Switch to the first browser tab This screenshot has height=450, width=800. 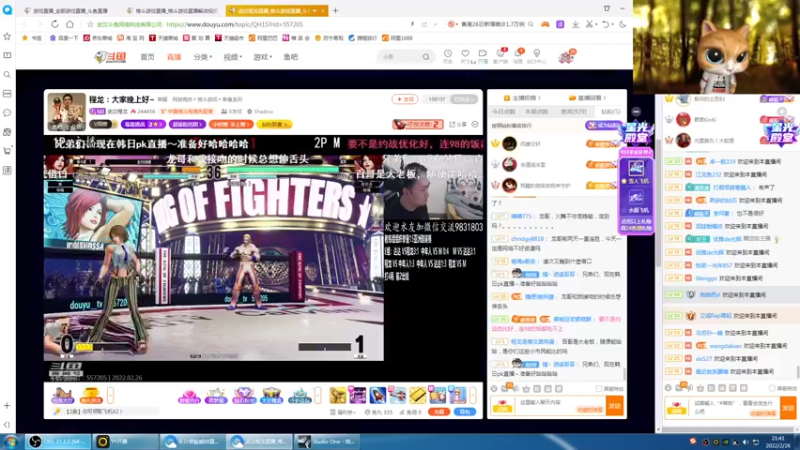[x=67, y=10]
